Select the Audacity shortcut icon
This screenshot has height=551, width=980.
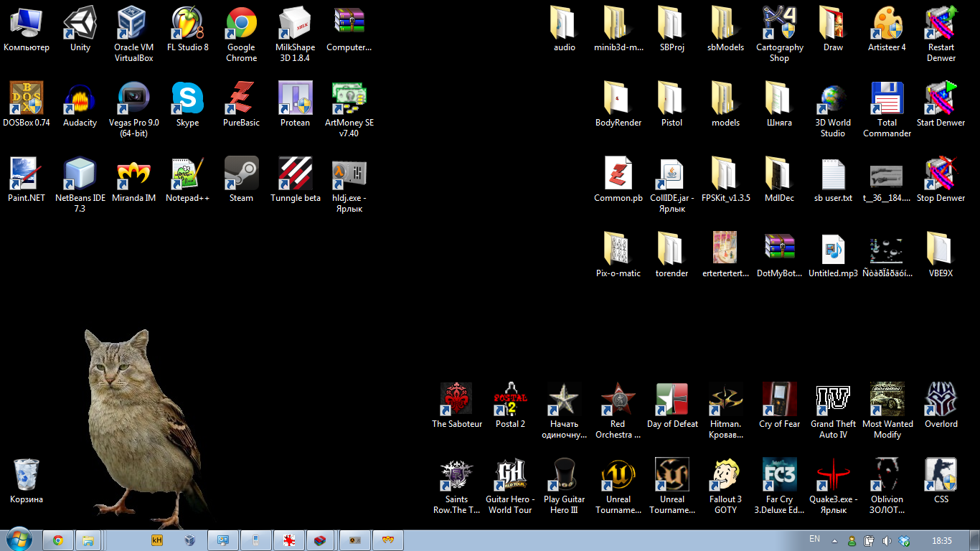coord(80,99)
